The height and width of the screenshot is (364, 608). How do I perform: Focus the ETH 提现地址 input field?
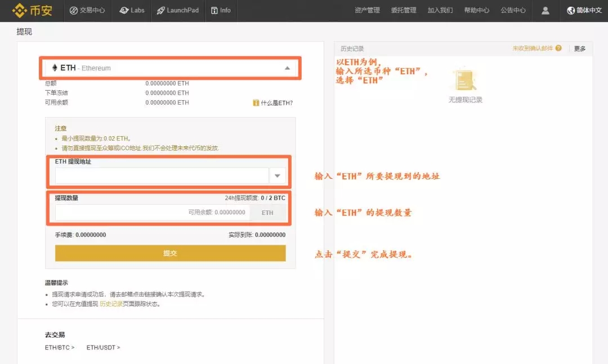coord(162,176)
